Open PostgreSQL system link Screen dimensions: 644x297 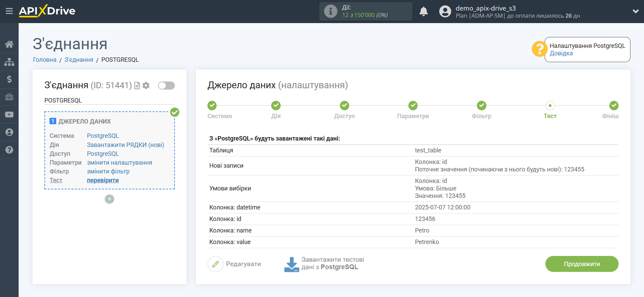[103, 136]
